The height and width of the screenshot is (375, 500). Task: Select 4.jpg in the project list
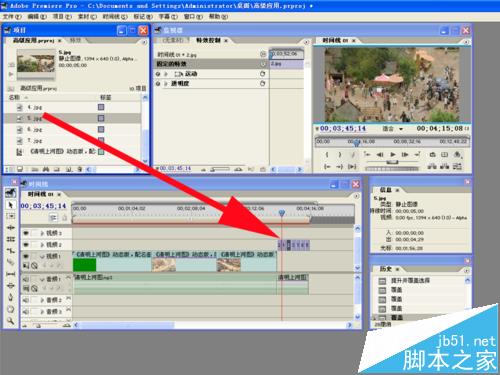35,107
